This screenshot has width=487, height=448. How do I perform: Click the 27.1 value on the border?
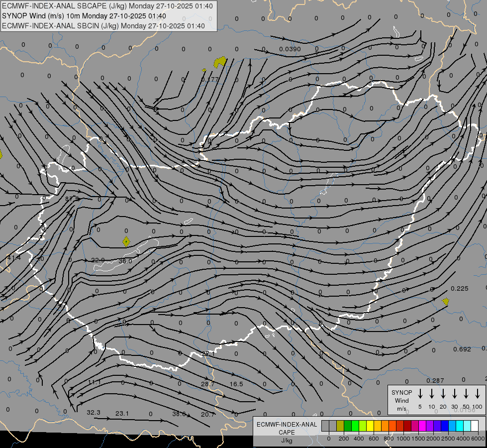tap(208, 354)
